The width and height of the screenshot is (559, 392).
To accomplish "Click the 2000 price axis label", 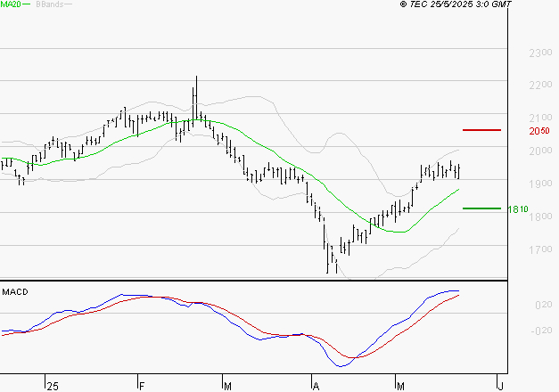I will pos(540,151).
